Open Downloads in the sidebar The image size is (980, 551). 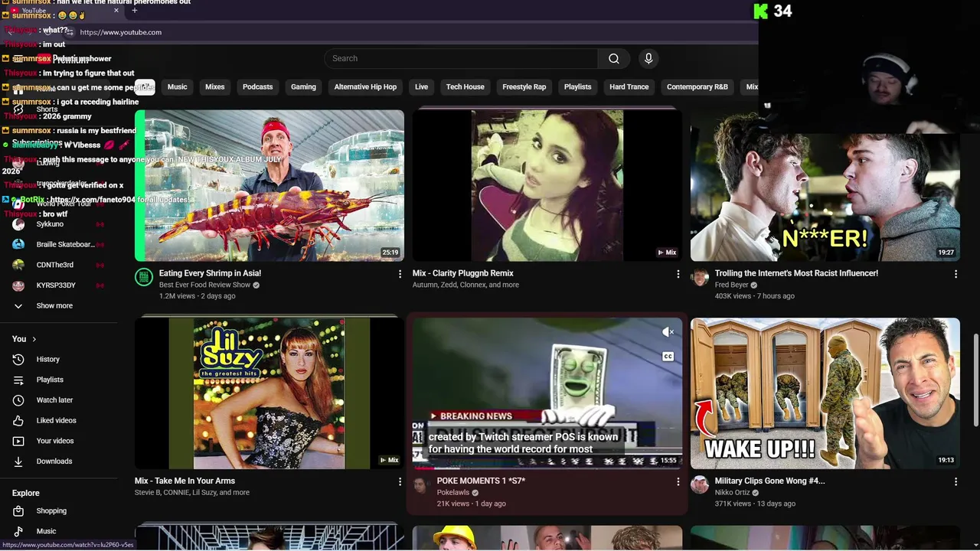[54, 461]
